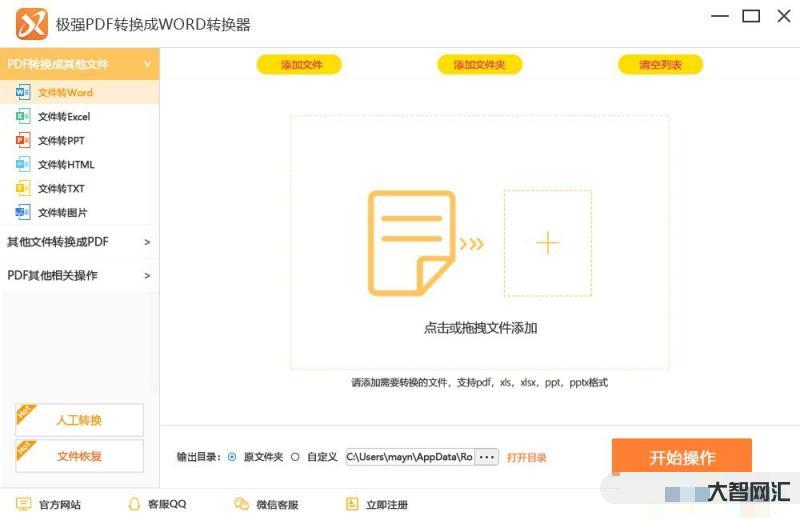Viewport: 800px width, 520px height.
Task: Collapse the PDF转换成其他文件 section
Action: [80, 64]
